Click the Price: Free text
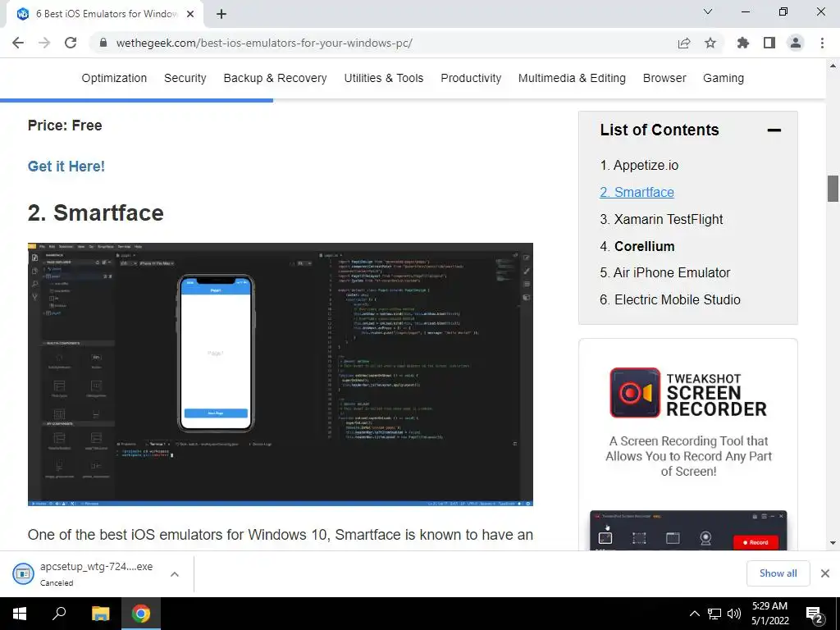The width and height of the screenshot is (840, 630). tap(65, 126)
